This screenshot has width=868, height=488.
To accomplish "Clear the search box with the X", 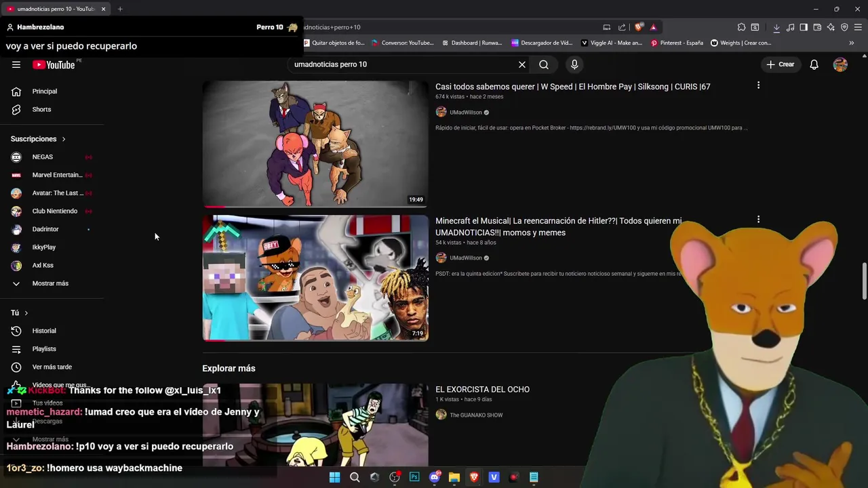I will (x=522, y=64).
